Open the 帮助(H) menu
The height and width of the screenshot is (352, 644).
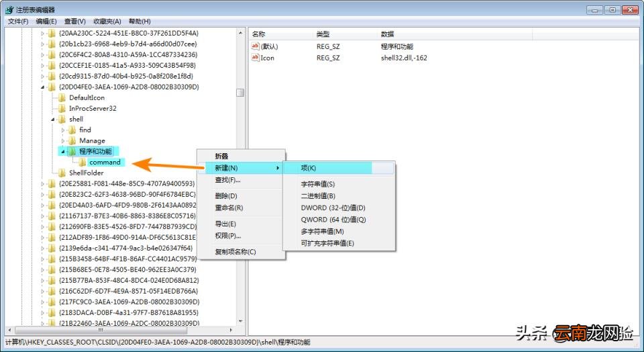pyautogui.click(x=140, y=21)
